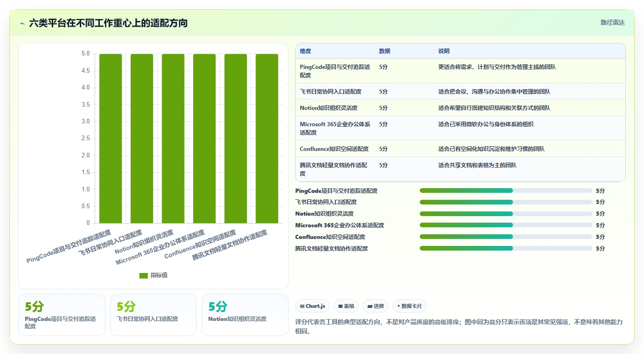The image size is (644, 354).
Task: Click the 六类平台在不同工作重心上的适配方向 title
Action: point(108,23)
